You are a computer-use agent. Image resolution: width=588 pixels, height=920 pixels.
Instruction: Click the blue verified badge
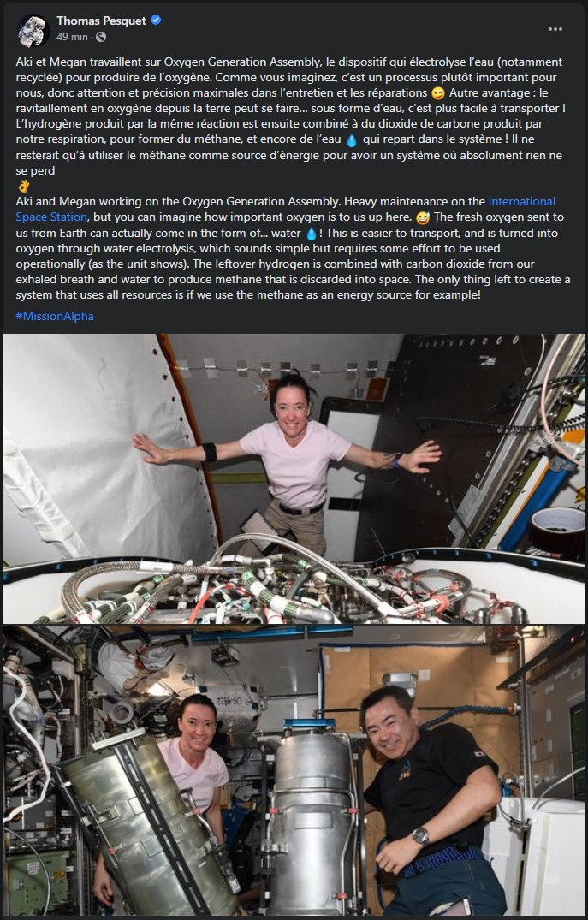coord(156,20)
